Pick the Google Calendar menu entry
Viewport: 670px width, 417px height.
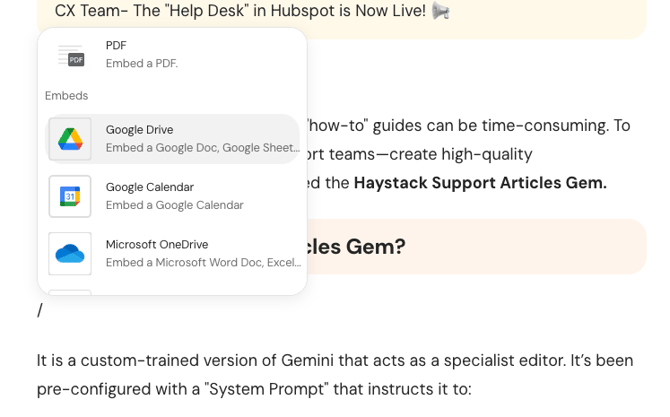pos(150,187)
